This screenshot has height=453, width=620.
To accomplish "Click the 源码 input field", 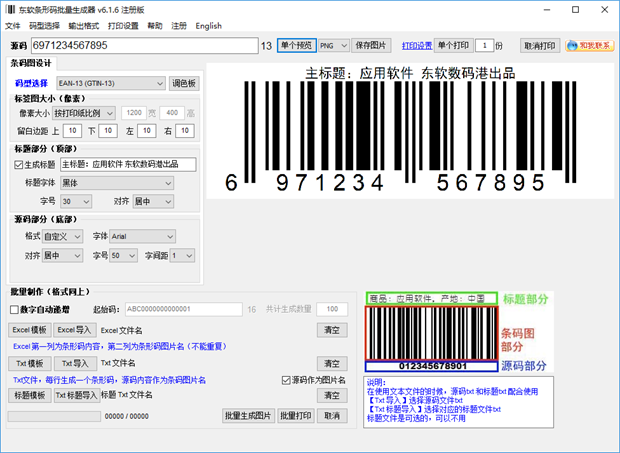I will [145, 45].
